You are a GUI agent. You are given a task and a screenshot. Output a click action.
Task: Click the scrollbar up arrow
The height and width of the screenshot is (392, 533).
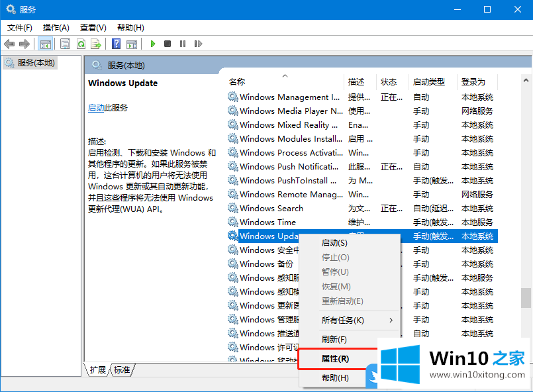tap(526, 81)
